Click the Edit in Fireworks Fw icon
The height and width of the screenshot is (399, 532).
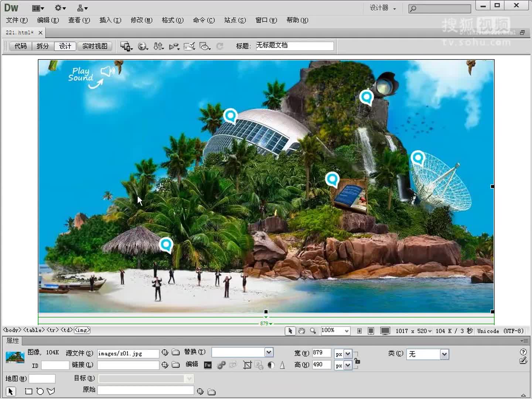(x=208, y=365)
